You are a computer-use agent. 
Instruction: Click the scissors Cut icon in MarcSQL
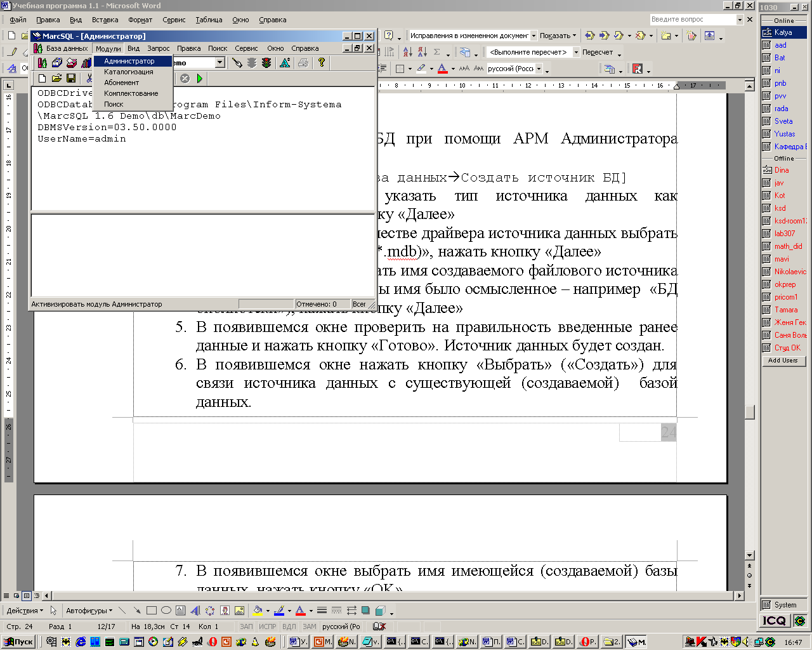(x=89, y=79)
